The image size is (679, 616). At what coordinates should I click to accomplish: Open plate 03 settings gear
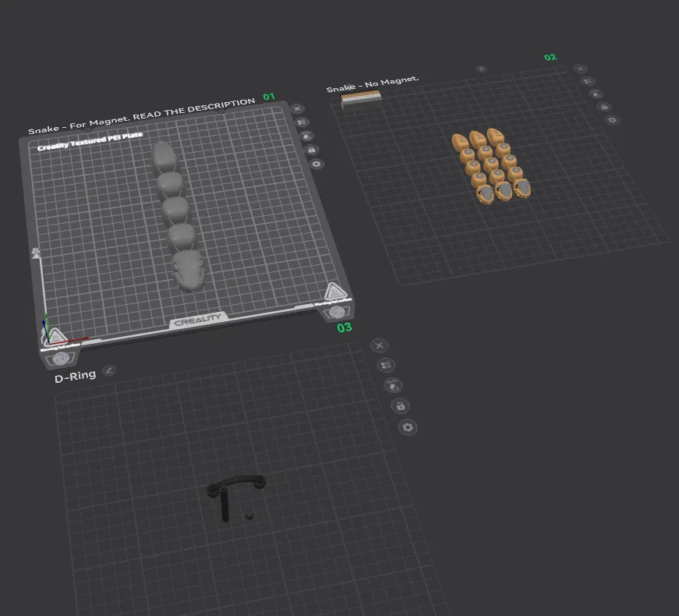point(408,427)
